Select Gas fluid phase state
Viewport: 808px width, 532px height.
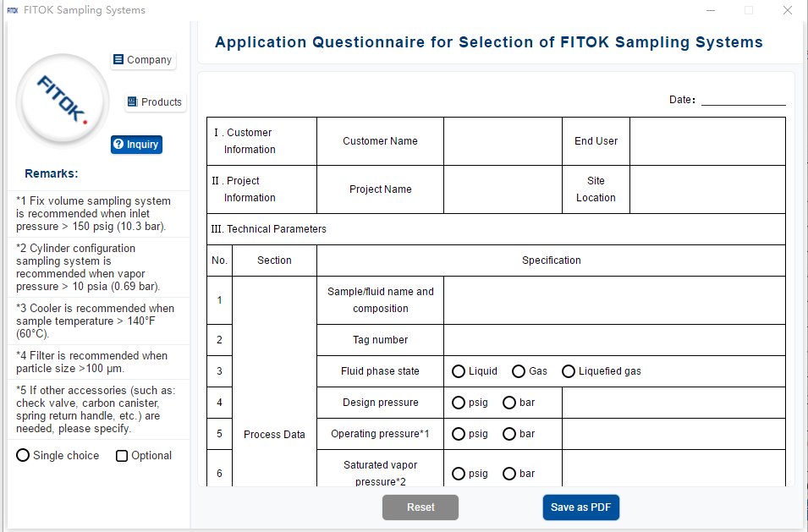tap(519, 371)
